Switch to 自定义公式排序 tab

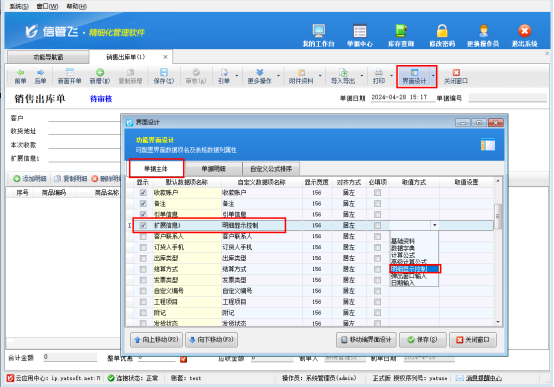pyautogui.click(x=271, y=169)
